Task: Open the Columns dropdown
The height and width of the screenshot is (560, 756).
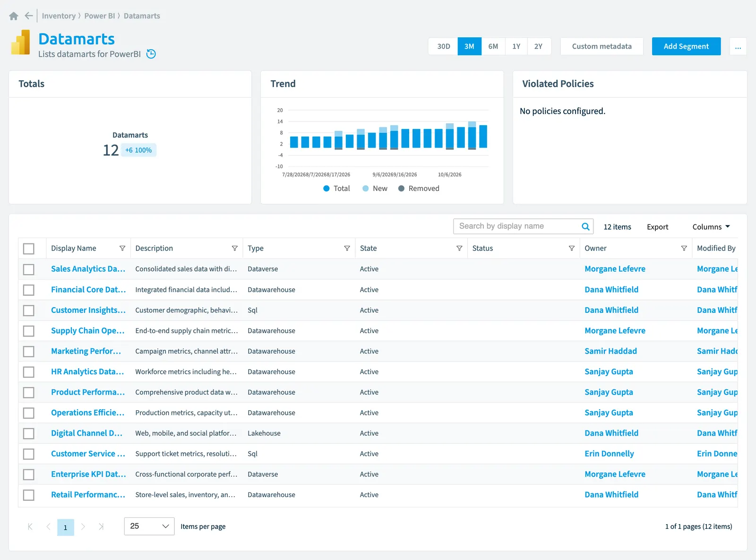Action: pyautogui.click(x=711, y=227)
